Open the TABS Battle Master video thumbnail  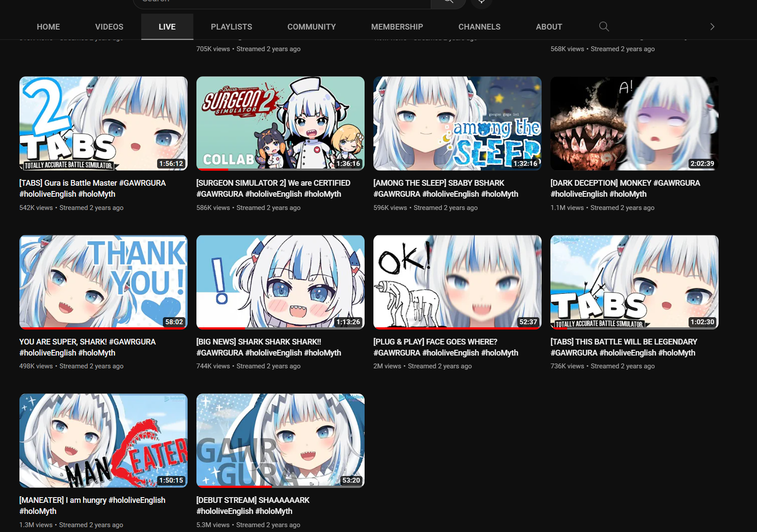[x=103, y=124]
